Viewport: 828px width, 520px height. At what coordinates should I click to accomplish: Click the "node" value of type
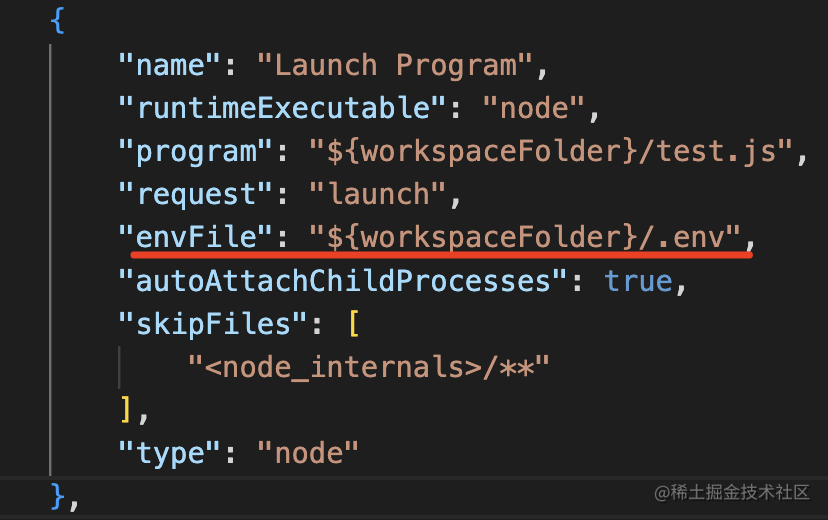(307, 452)
